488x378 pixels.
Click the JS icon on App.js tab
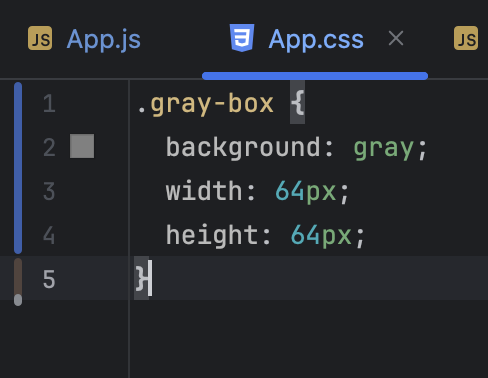40,38
